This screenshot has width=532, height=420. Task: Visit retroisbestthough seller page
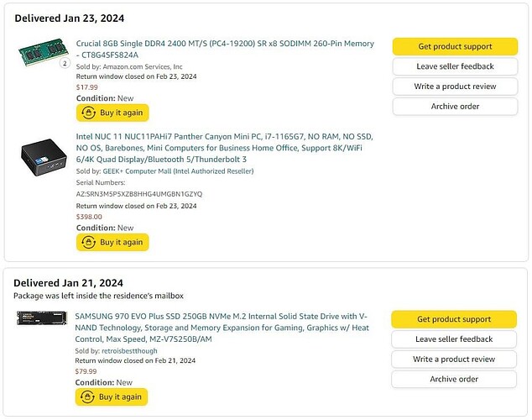129,351
